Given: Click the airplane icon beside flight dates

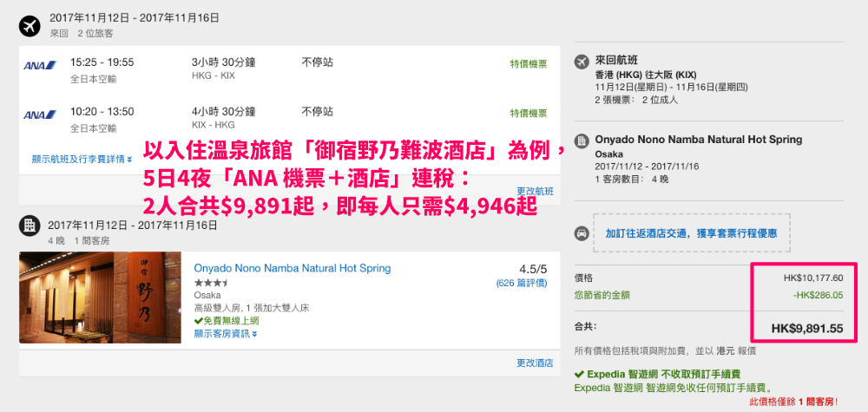Looking at the screenshot, I should [x=30, y=25].
